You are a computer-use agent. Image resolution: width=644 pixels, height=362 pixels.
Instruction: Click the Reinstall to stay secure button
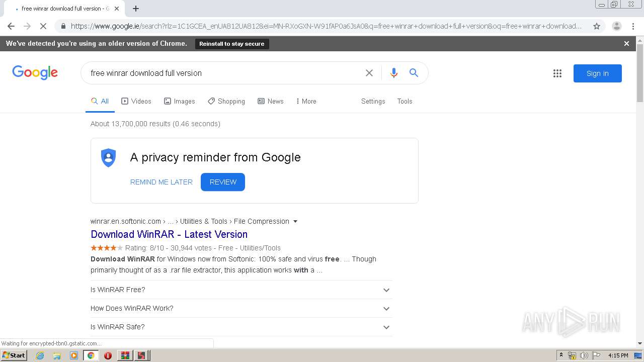point(231,44)
